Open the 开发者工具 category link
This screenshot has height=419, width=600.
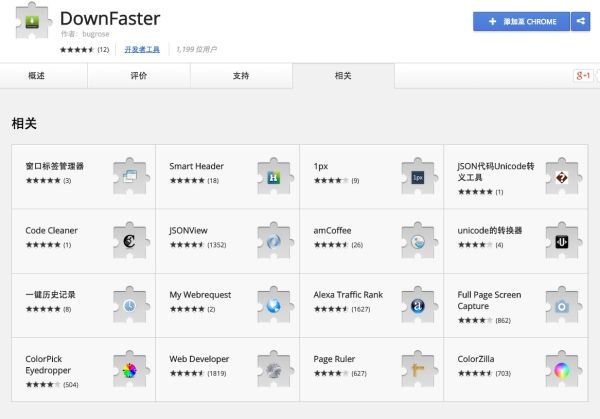coord(142,49)
